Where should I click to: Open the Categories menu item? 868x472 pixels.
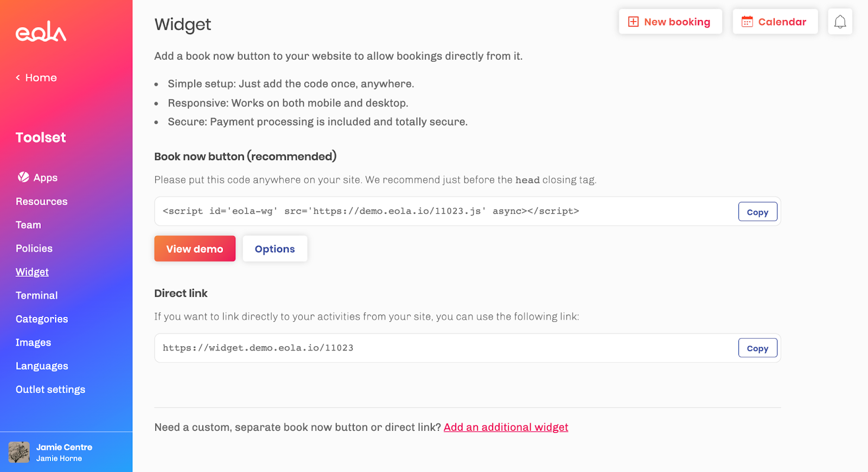[42, 319]
